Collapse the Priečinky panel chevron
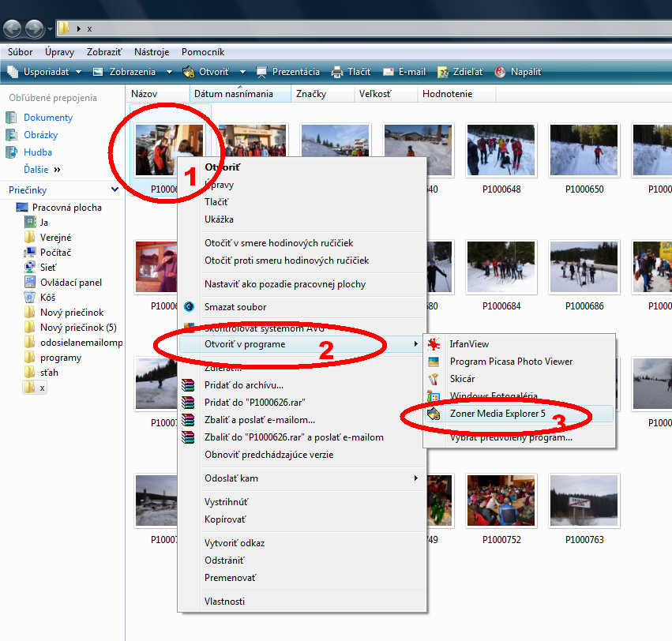Screen dimensions: 672x641 coord(116,189)
